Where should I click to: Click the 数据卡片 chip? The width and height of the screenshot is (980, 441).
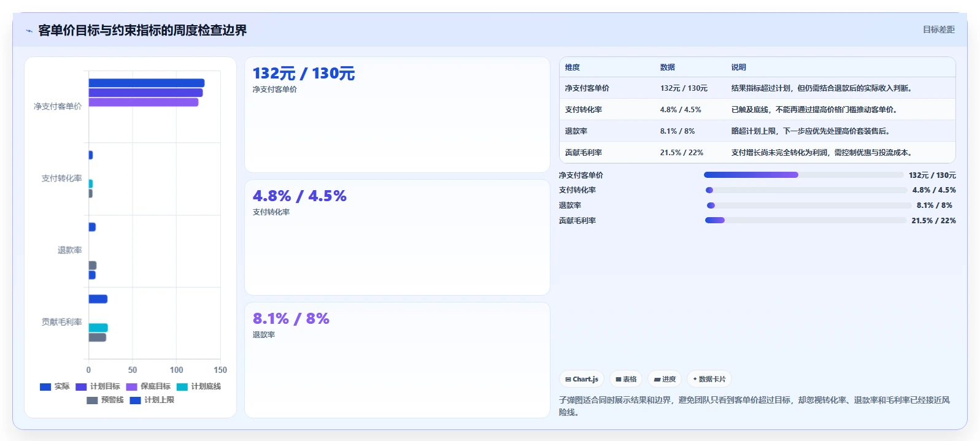tap(709, 379)
